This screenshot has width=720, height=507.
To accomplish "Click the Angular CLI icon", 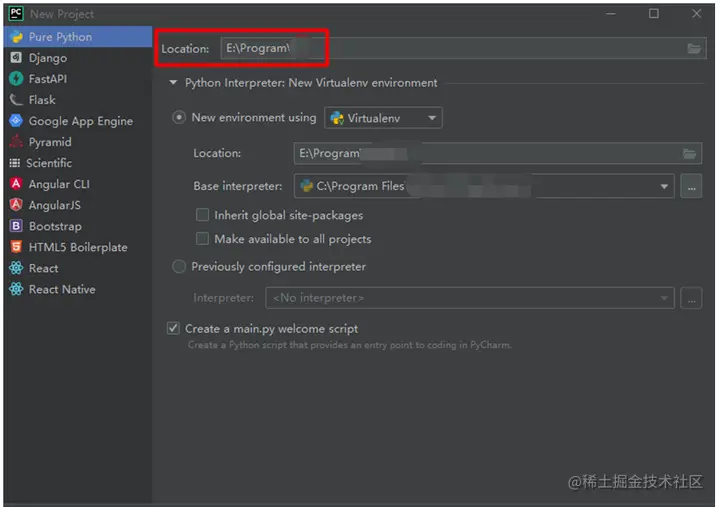I will click(16, 184).
